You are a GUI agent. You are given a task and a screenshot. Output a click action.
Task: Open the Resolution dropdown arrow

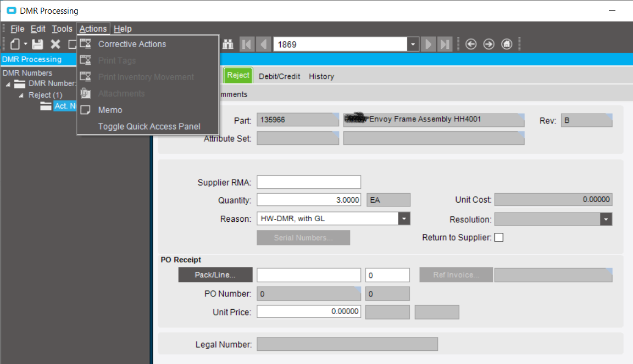pos(606,220)
